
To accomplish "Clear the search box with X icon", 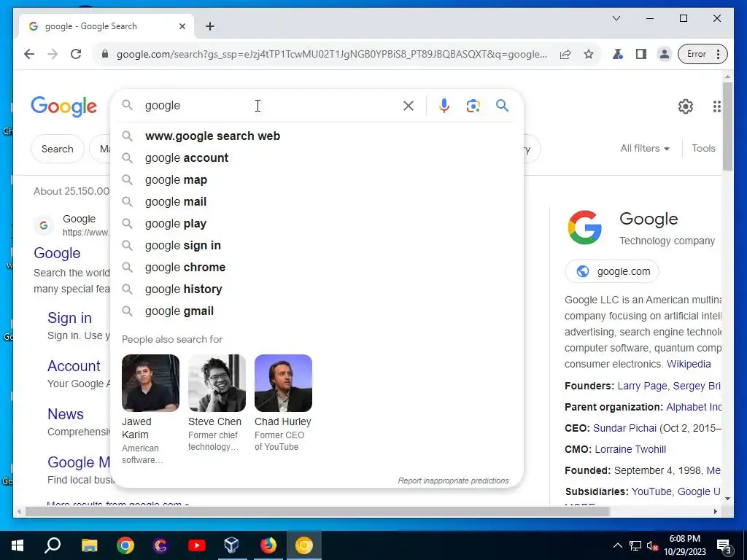I will click(x=409, y=106).
